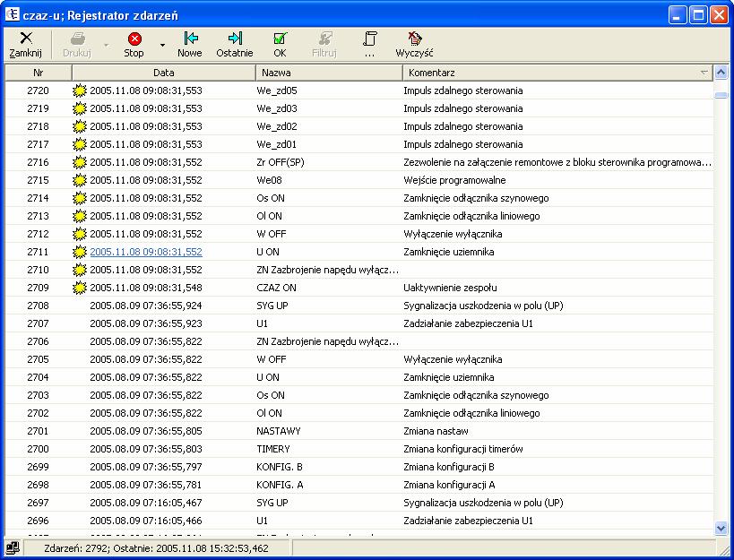The image size is (734, 560).
Task: Click the yellow star icon on row 2714
Action: tap(80, 198)
